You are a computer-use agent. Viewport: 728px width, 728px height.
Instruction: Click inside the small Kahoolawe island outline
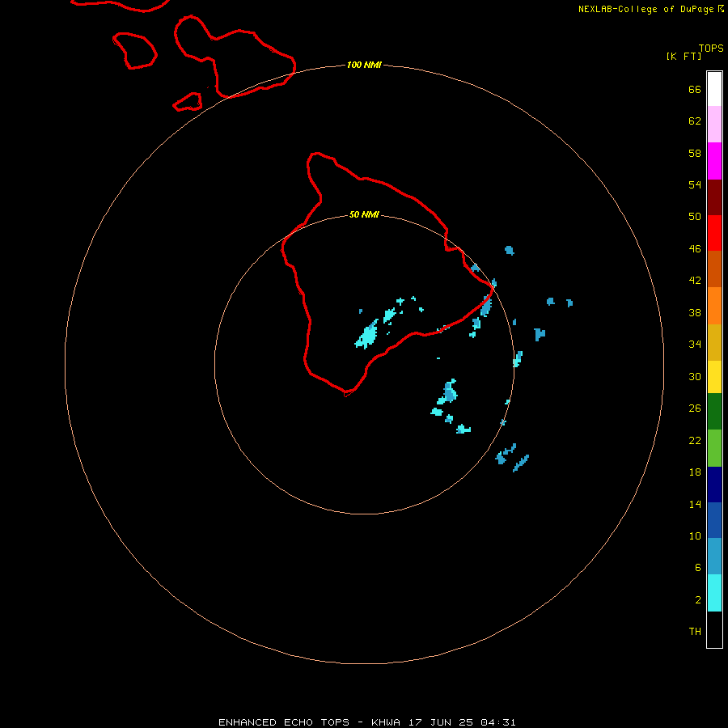click(x=189, y=103)
